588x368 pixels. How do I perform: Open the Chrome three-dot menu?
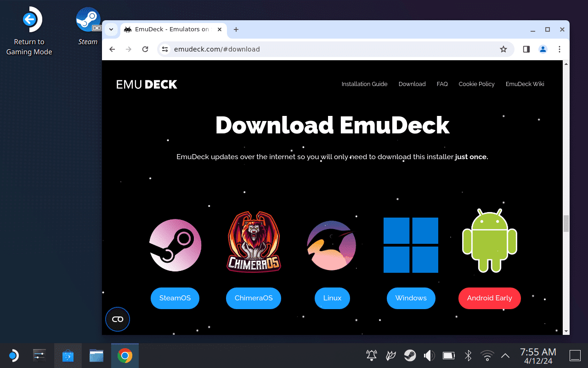point(560,49)
